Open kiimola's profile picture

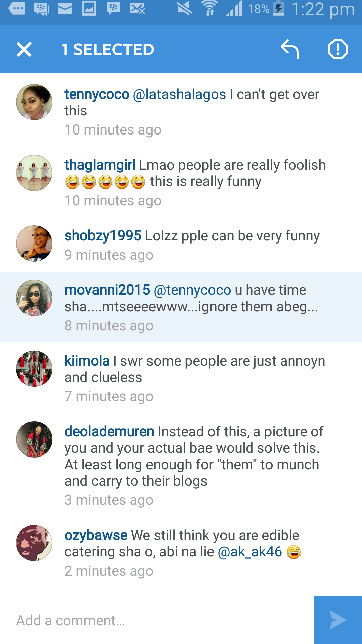[x=34, y=369]
